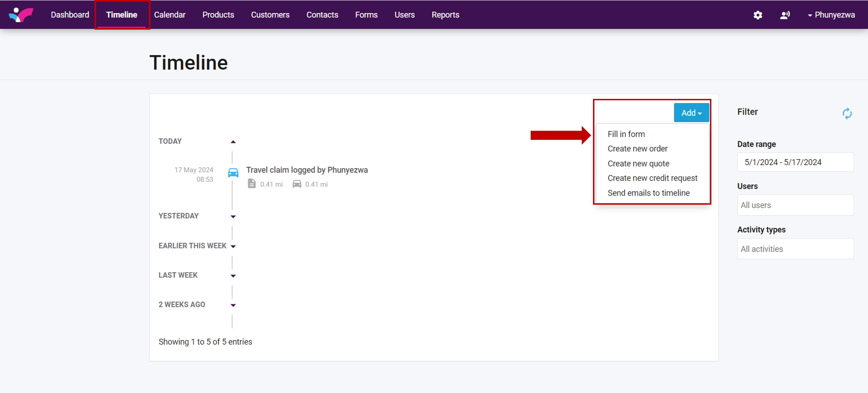
Task: Toggle the Add dropdown button
Action: pos(691,113)
